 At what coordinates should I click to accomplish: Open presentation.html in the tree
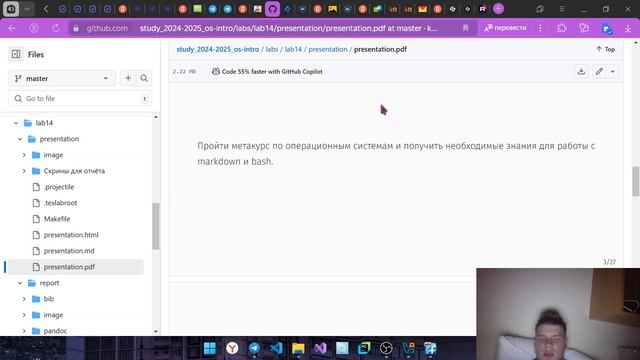click(71, 235)
